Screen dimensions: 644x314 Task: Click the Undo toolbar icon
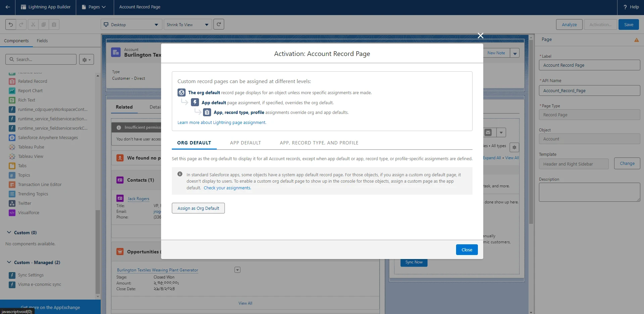point(11,24)
